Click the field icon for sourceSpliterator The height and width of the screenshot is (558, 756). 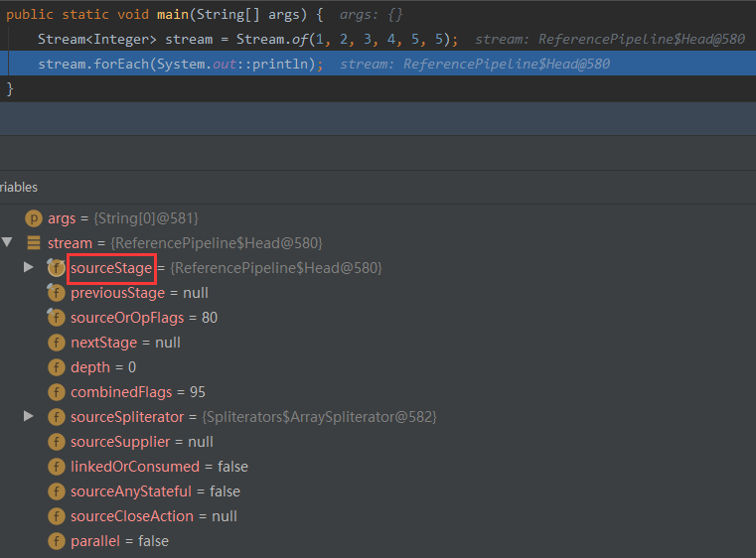coord(57,417)
